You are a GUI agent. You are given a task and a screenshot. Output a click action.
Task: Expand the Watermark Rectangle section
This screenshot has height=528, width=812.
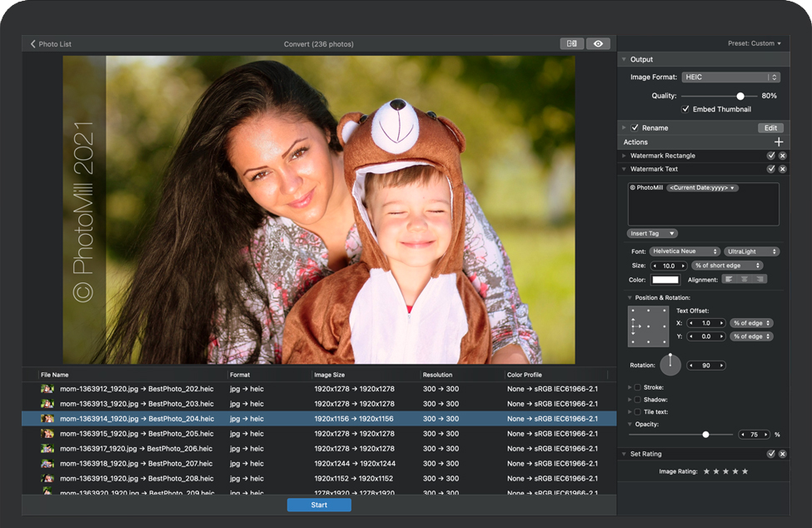[625, 156]
